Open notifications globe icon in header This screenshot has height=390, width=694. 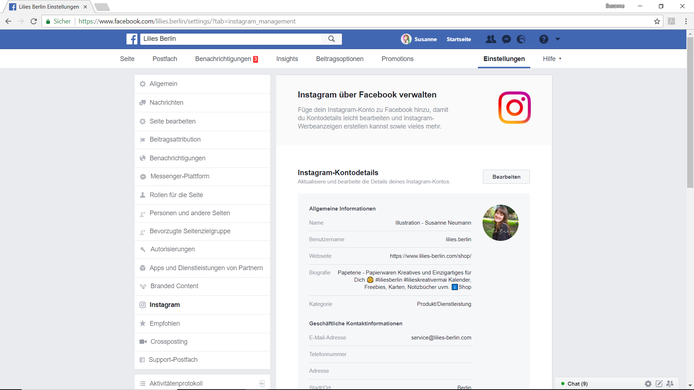[521, 39]
